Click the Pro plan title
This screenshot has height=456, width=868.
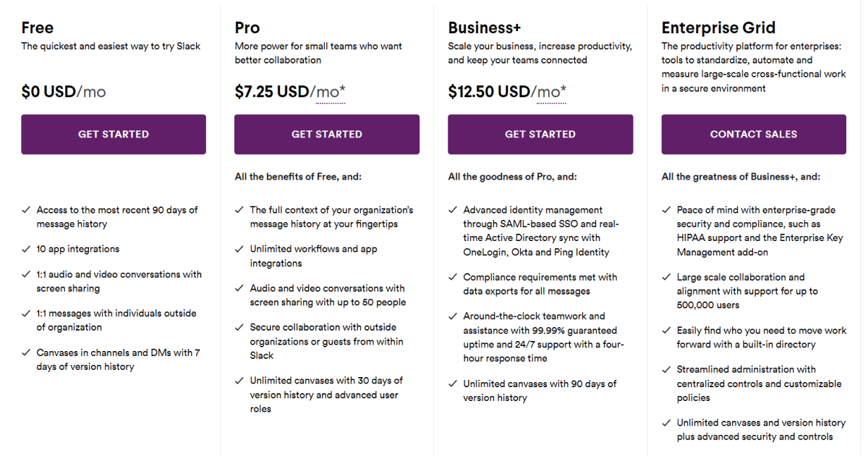(247, 28)
